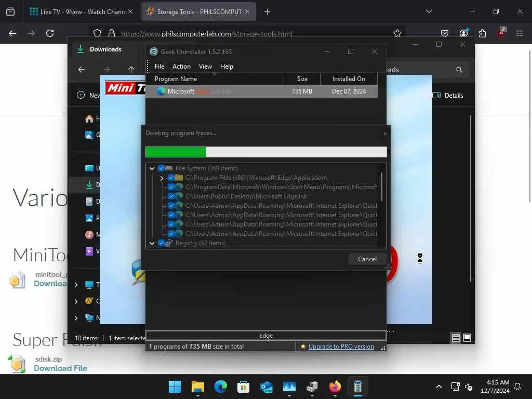Sort by Installed On column header
Image resolution: width=532 pixels, height=399 pixels.
349,79
